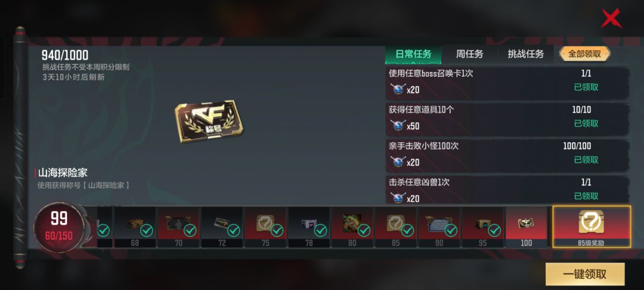The image size is (644, 290).
Task: Tap the level 90 reward item
Action: point(439,228)
